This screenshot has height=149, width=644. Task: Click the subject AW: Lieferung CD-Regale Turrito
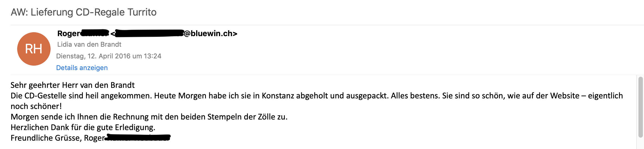pos(84,12)
